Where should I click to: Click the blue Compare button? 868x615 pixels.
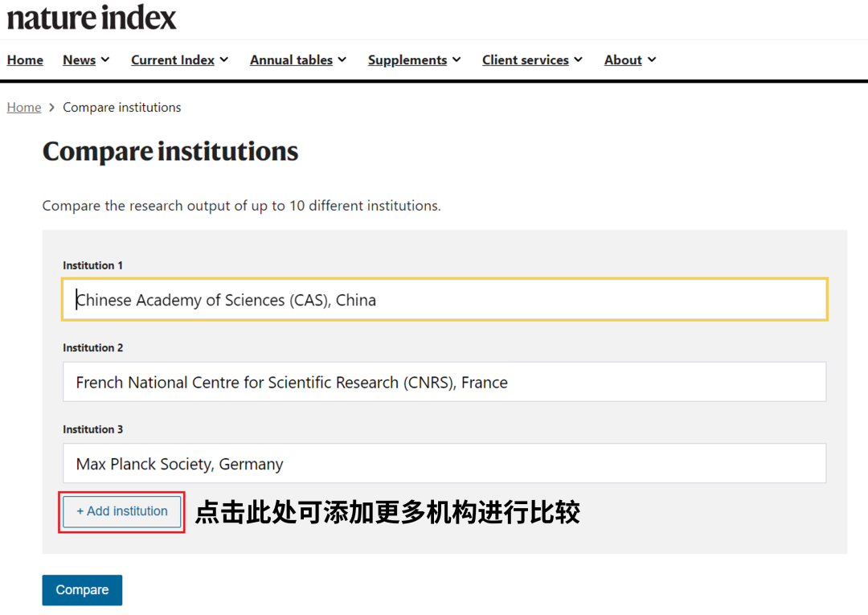(82, 590)
